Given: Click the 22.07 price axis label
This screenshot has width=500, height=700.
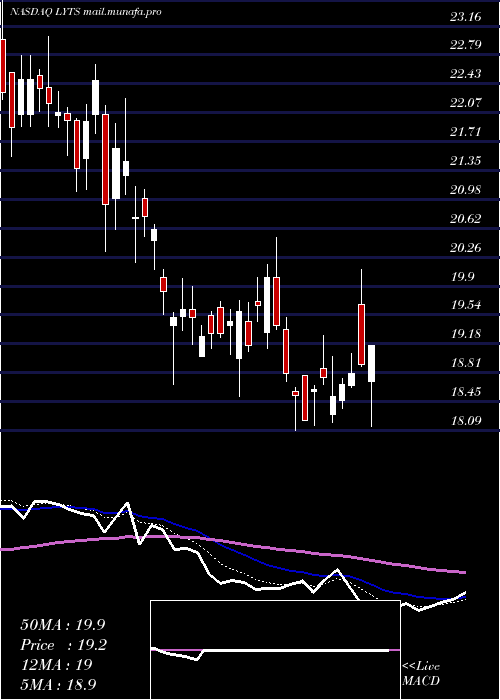Looking at the screenshot, I should (x=466, y=103).
